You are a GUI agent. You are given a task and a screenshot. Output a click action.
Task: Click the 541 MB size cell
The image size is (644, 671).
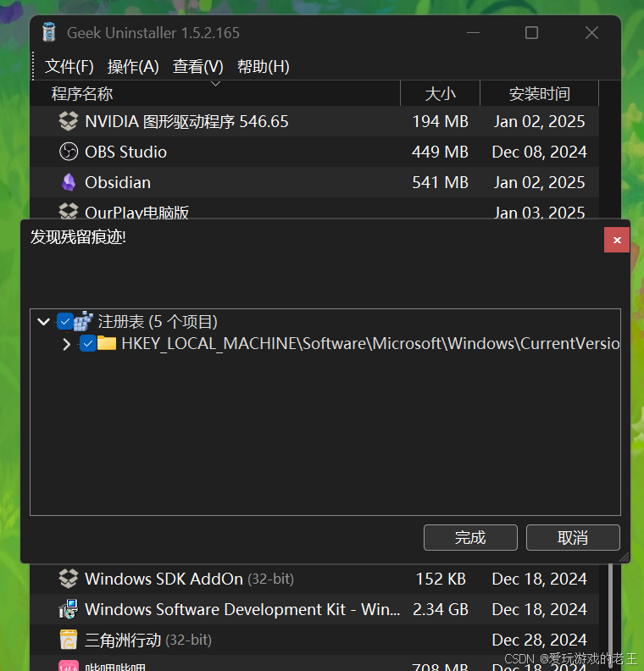[x=440, y=182]
